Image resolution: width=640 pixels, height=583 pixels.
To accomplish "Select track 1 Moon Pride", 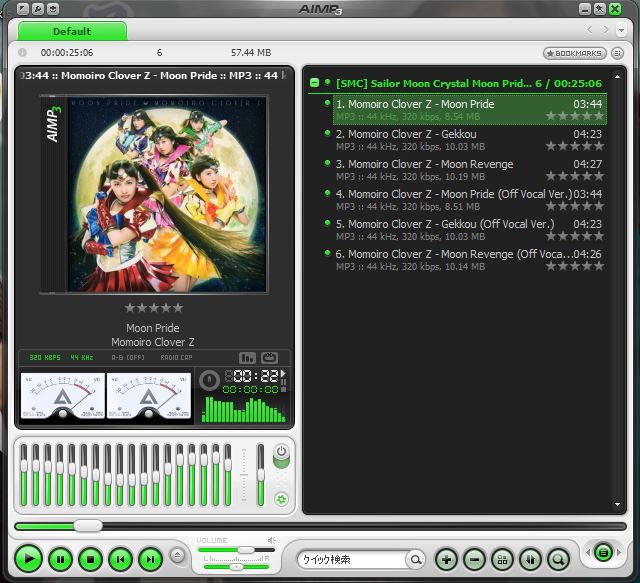I will pos(469,110).
